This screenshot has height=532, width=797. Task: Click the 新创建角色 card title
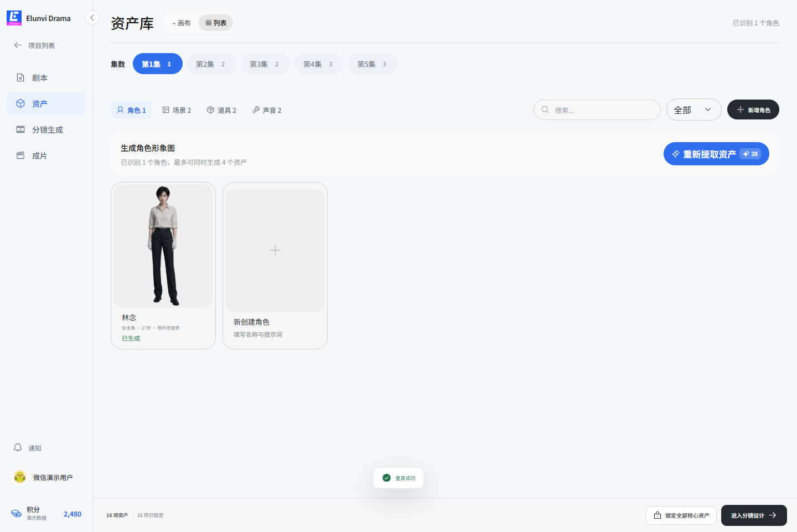(x=251, y=322)
